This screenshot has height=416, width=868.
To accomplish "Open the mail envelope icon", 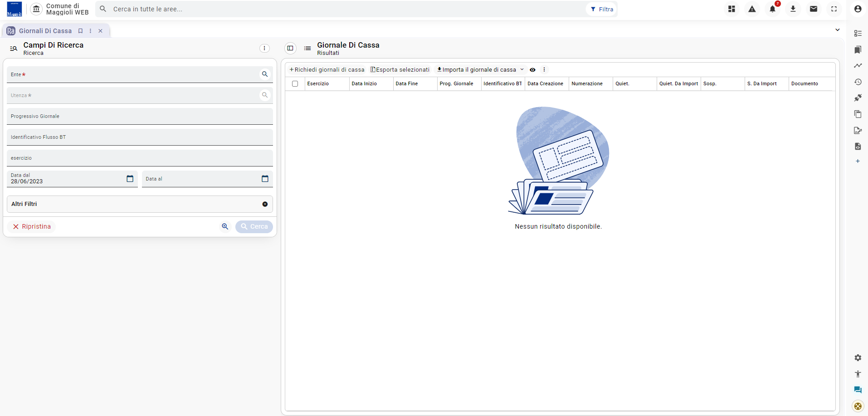I will tap(814, 9).
